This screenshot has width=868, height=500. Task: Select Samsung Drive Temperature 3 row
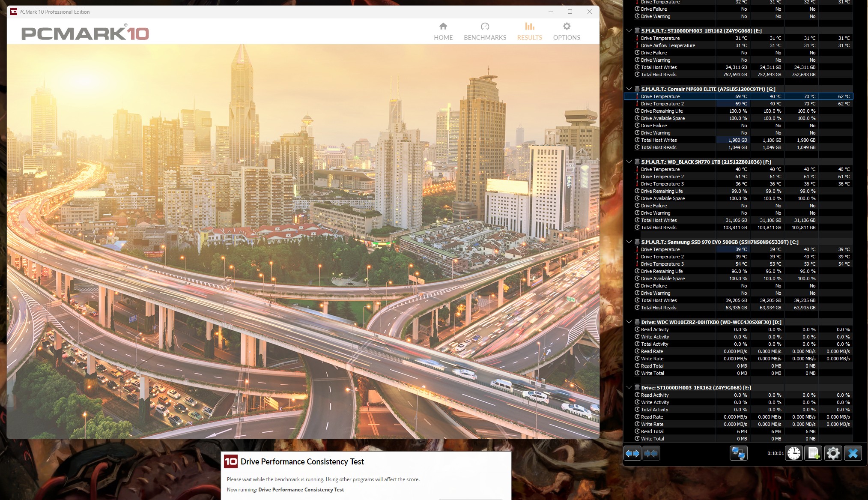click(x=739, y=264)
